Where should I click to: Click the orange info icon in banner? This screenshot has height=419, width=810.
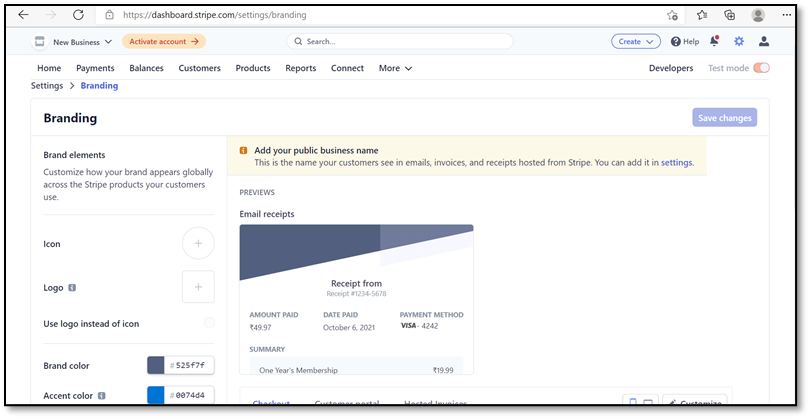coord(243,150)
